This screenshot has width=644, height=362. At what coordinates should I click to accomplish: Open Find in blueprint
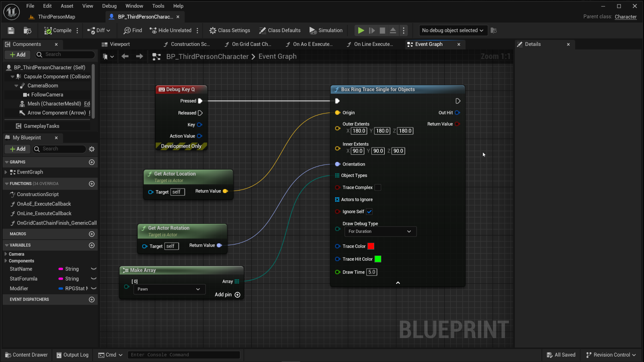click(133, 31)
